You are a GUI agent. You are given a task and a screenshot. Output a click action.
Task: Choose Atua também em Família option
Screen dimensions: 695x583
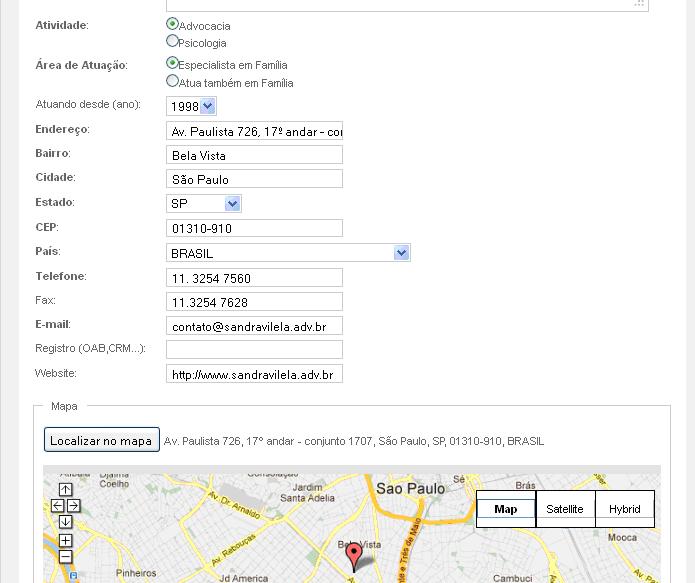pyautogui.click(x=173, y=82)
